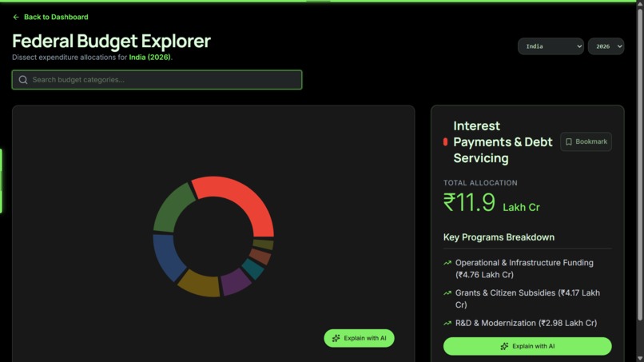Viewport: 644px width, 362px height.
Task: Click the page's vertical scrollbar
Action: tap(640, 165)
